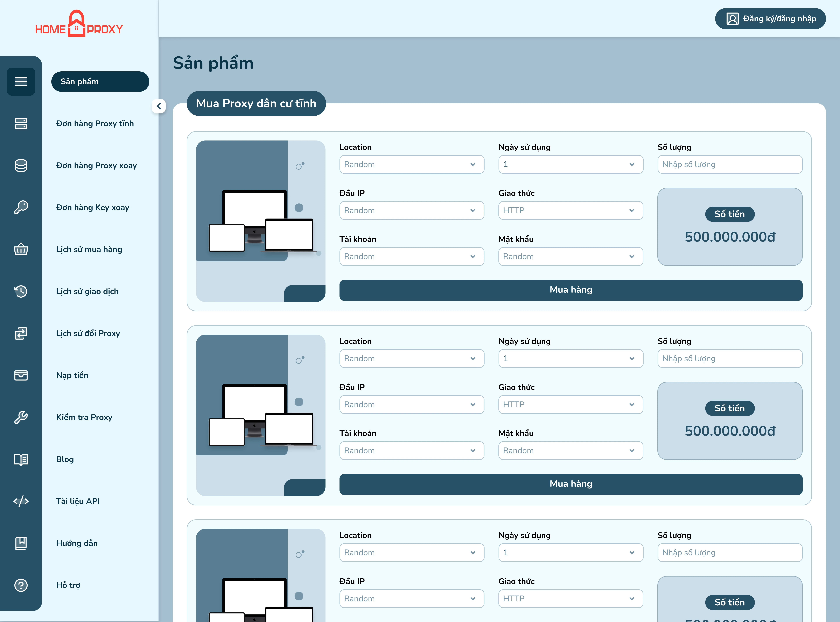Open the Blog menu item
Image resolution: width=840 pixels, height=622 pixels.
(65, 459)
